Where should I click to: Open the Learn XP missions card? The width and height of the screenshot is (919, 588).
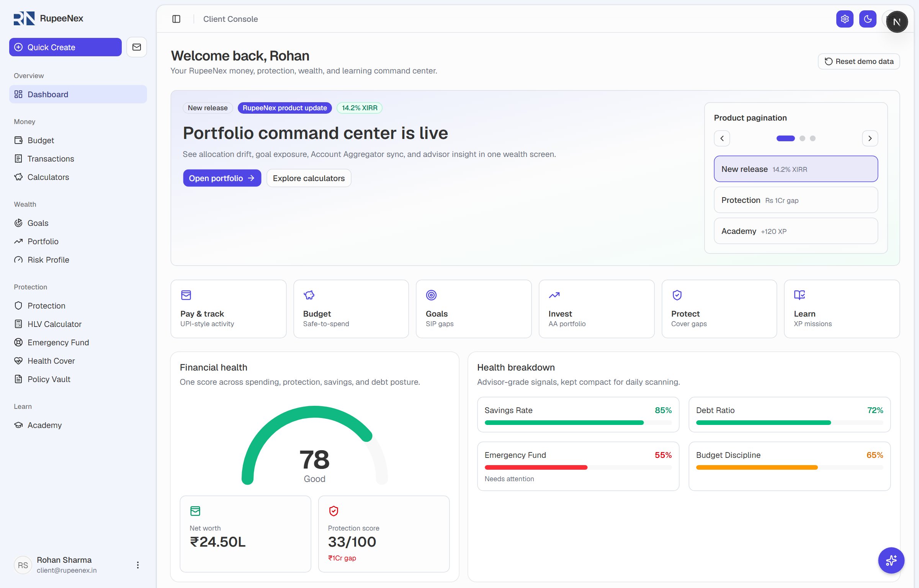tap(842, 309)
